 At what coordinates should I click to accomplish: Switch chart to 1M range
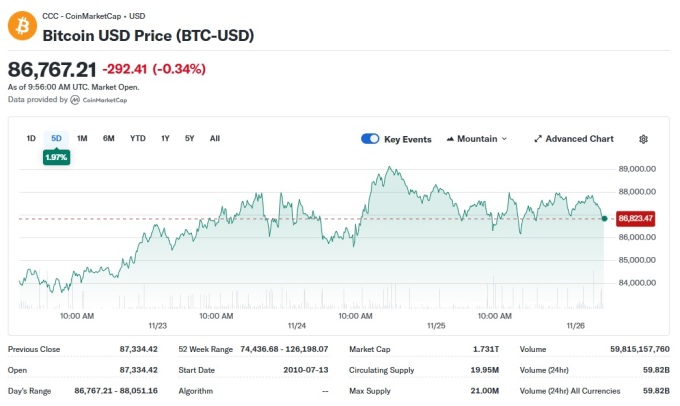click(x=82, y=138)
